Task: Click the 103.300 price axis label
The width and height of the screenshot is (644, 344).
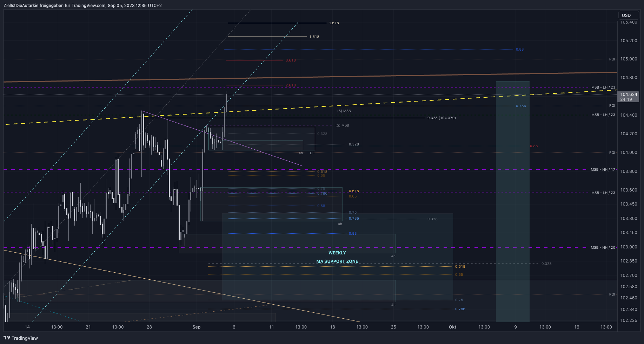Action: pos(629,219)
